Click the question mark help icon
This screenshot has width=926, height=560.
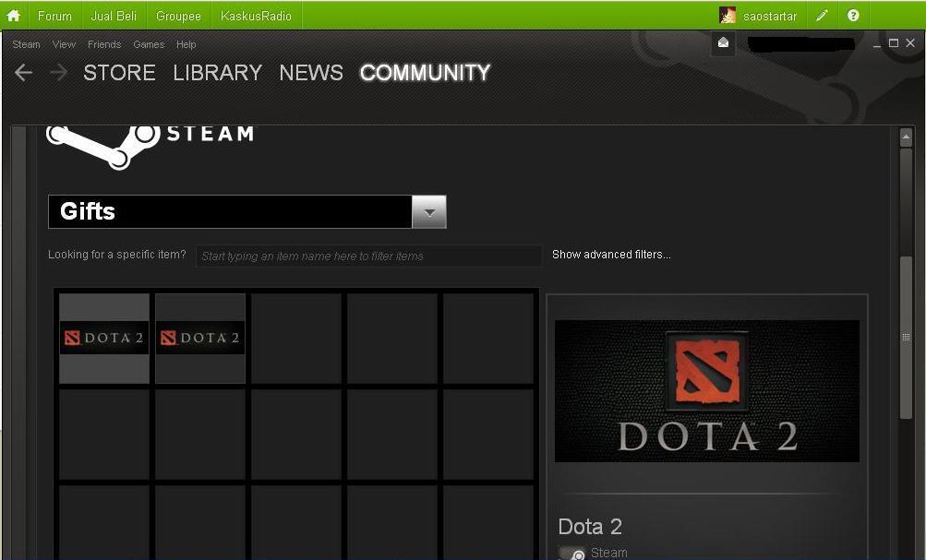coord(853,16)
